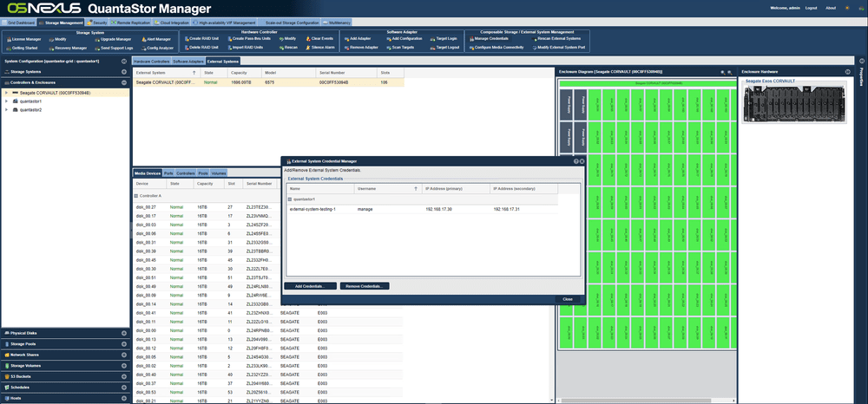Click the About link
The height and width of the screenshot is (404, 868).
click(x=831, y=8)
